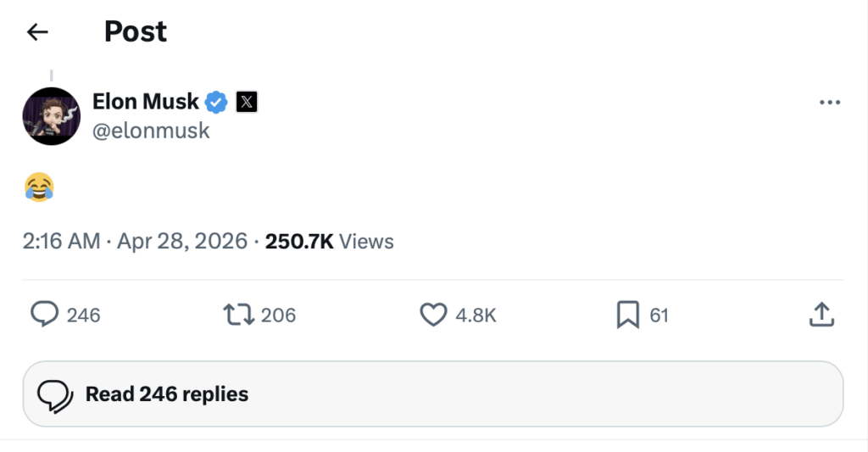Go back using the left arrow
This screenshot has width=868, height=452.
(x=37, y=32)
